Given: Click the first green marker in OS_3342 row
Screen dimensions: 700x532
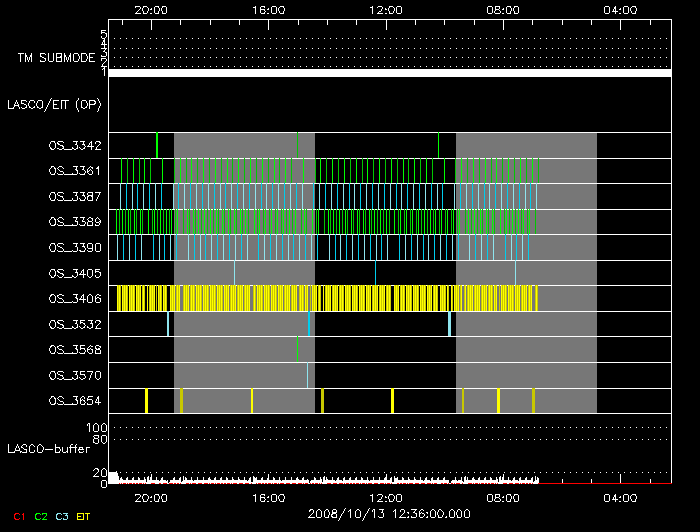Looking at the screenshot, I should click(x=157, y=145).
